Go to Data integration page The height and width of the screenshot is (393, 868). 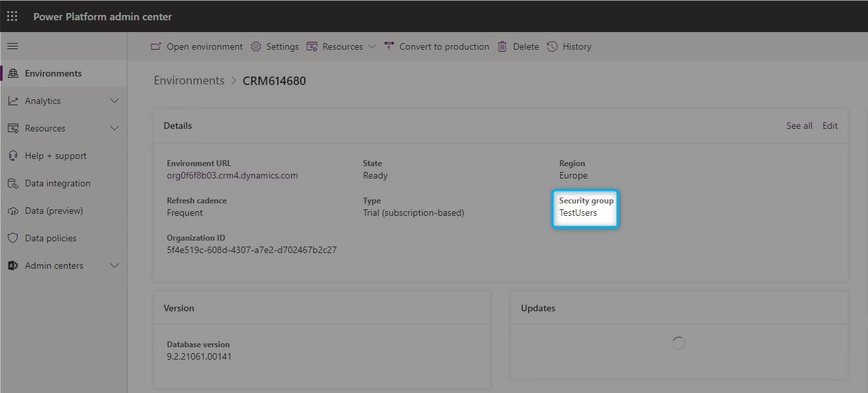[x=64, y=183]
